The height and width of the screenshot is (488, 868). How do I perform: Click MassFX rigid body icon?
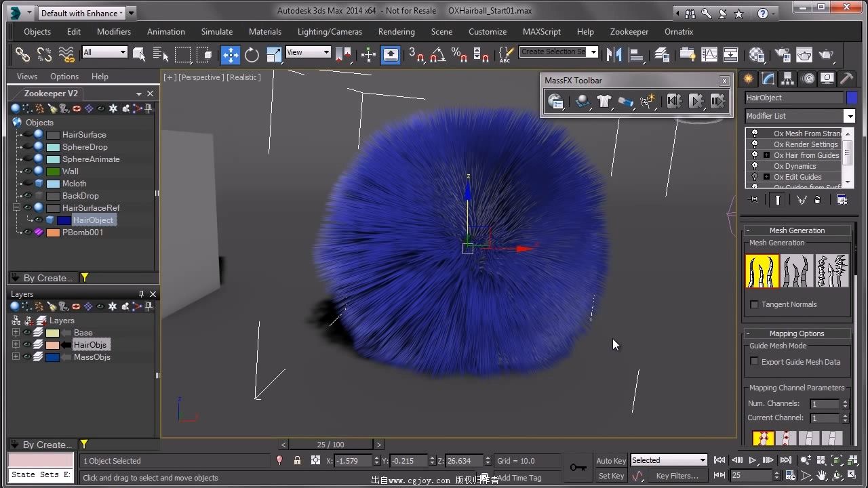pyautogui.click(x=582, y=102)
